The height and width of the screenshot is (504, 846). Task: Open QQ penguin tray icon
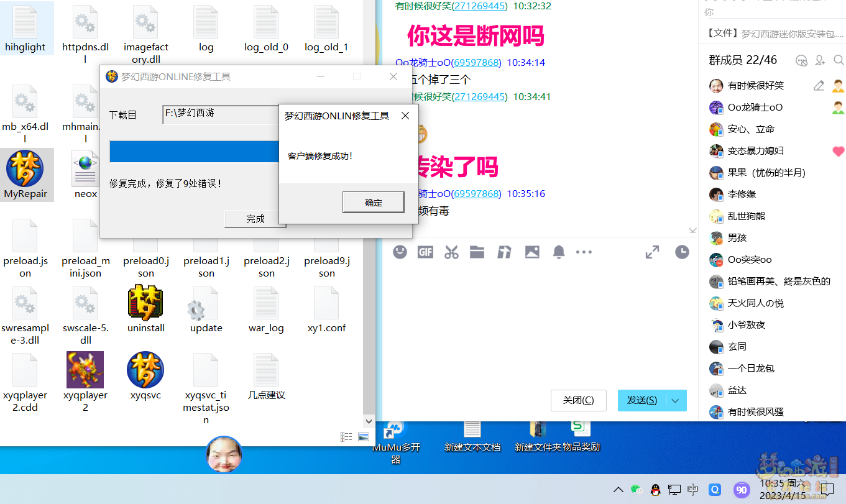tap(655, 490)
